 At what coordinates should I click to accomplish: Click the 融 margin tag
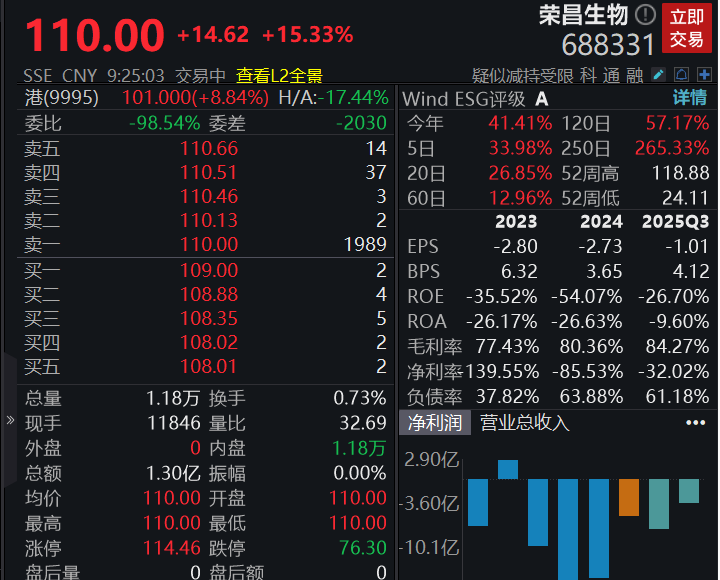click(x=635, y=76)
